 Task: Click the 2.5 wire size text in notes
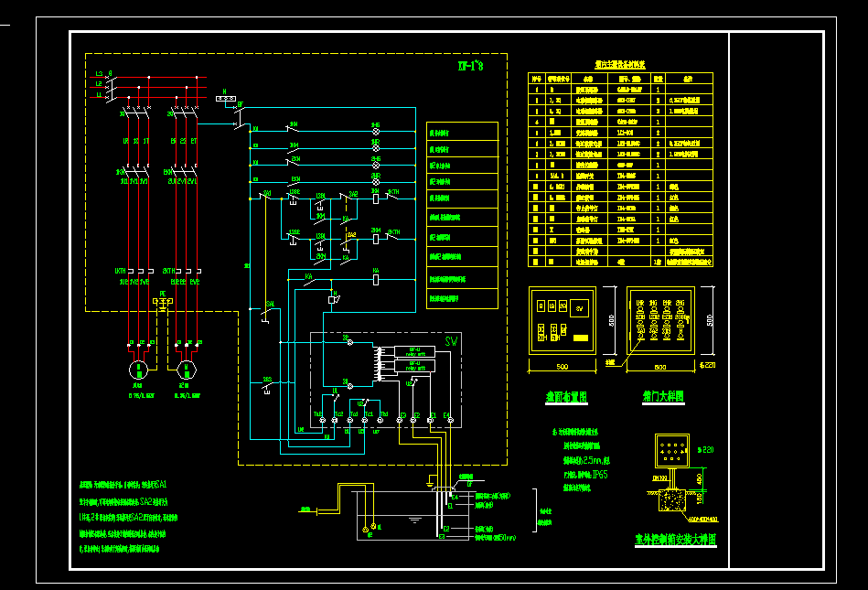(x=590, y=460)
